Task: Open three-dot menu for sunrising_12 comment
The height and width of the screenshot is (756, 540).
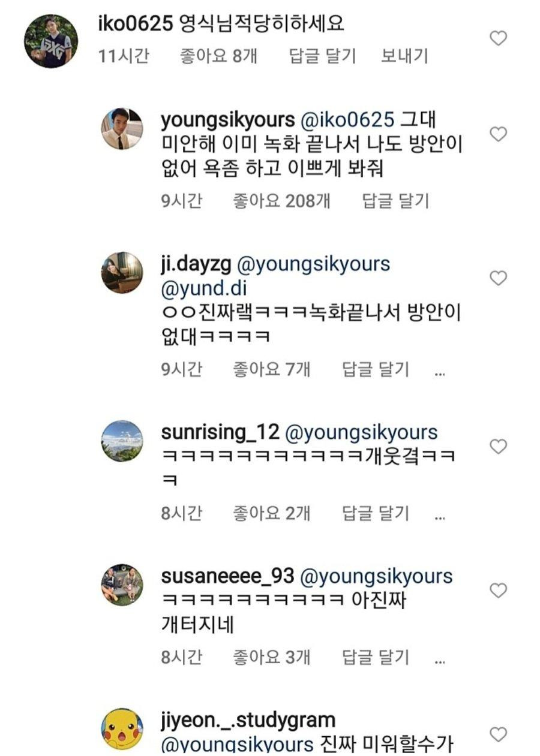Action: point(439,515)
